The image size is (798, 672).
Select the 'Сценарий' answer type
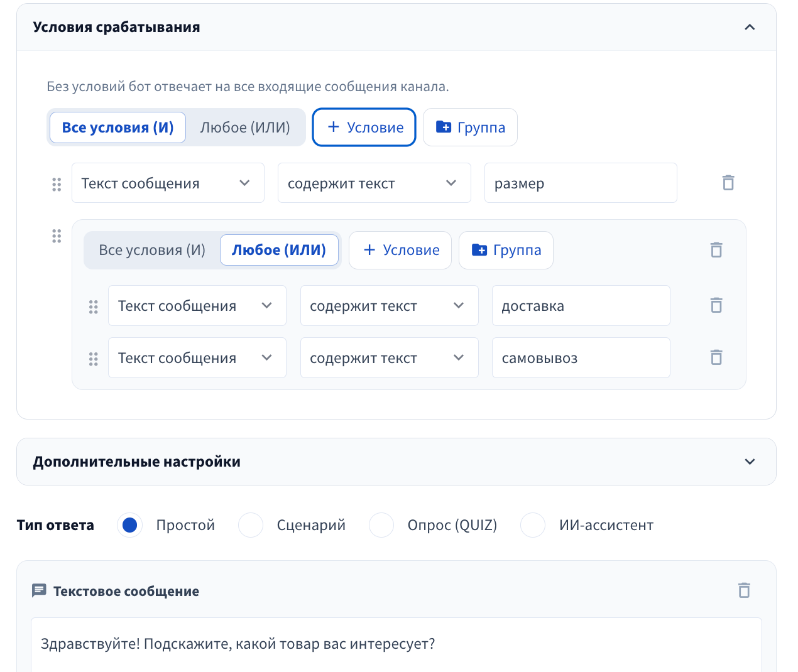click(x=251, y=525)
